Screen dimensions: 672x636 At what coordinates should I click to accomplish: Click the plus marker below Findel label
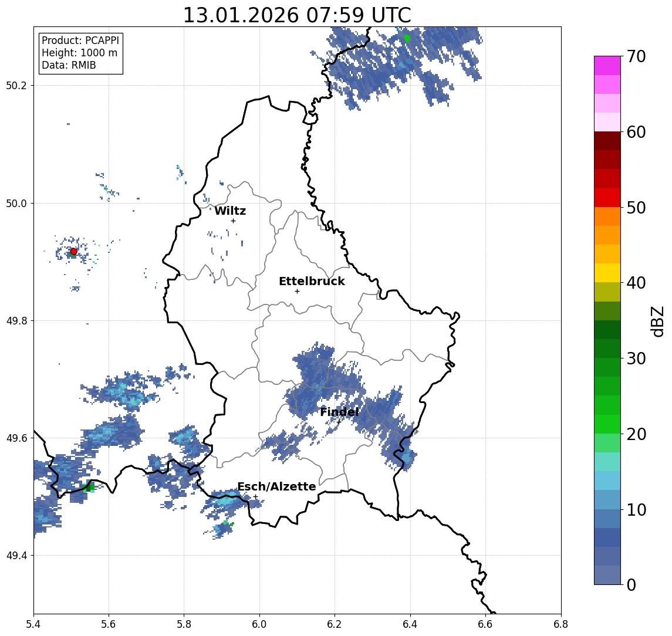tap(339, 422)
